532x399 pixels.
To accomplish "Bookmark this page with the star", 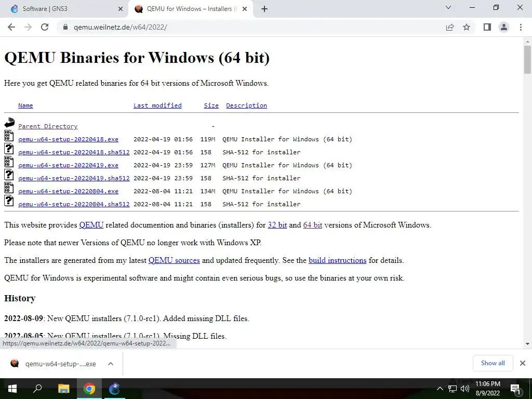I will (x=467, y=27).
